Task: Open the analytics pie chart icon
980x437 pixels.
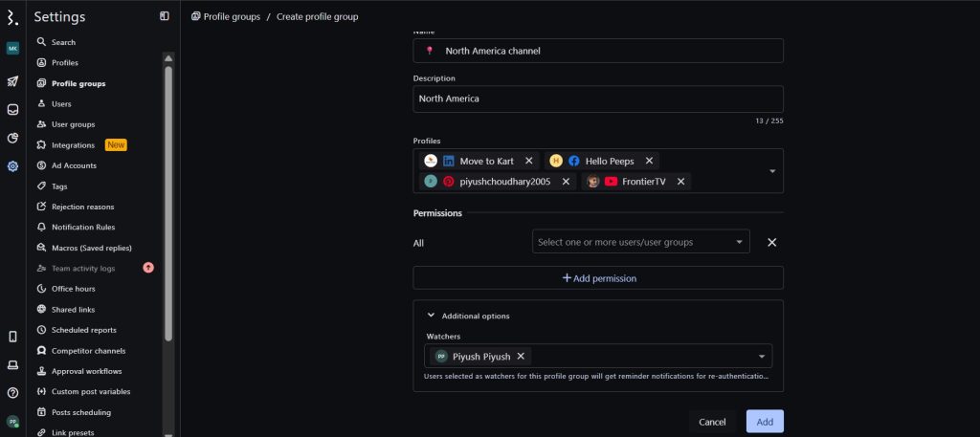Action: pos(12,138)
